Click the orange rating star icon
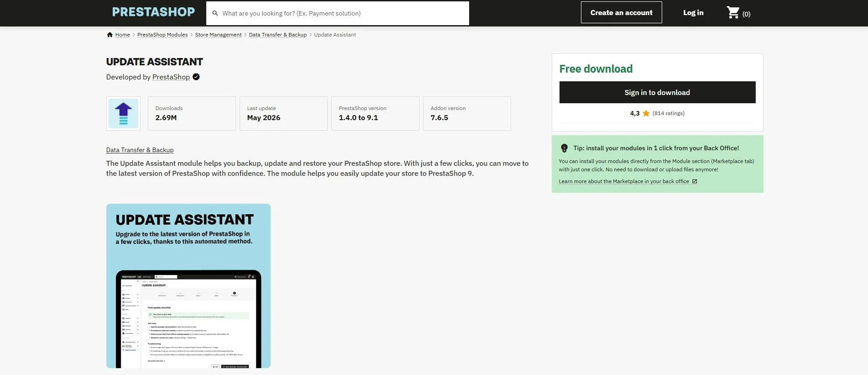The image size is (868, 375). tap(646, 113)
